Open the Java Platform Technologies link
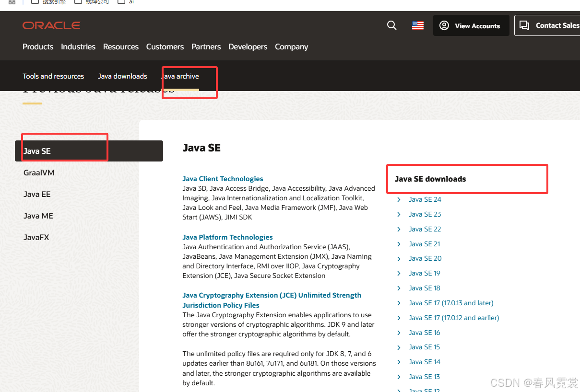Viewport: 580px width, 392px height. tap(227, 237)
